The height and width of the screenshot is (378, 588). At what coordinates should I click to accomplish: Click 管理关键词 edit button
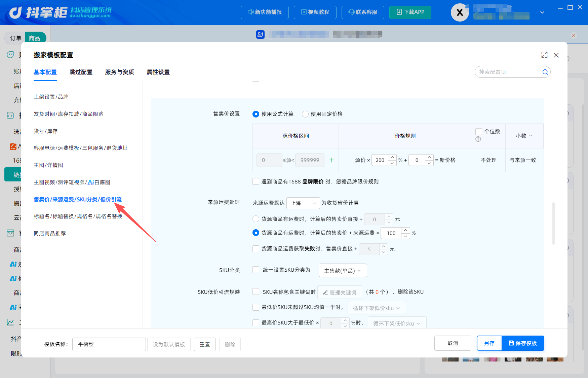340,293
